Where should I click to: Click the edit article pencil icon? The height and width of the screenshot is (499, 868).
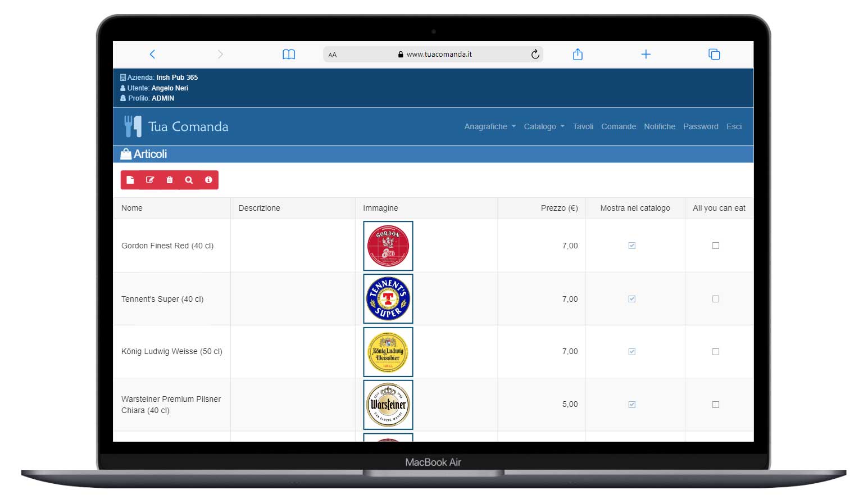[150, 180]
